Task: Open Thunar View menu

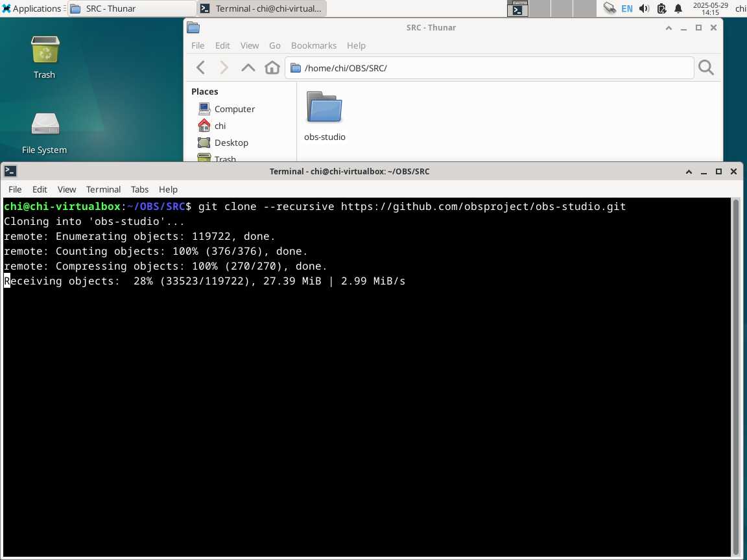Action: 250,45
